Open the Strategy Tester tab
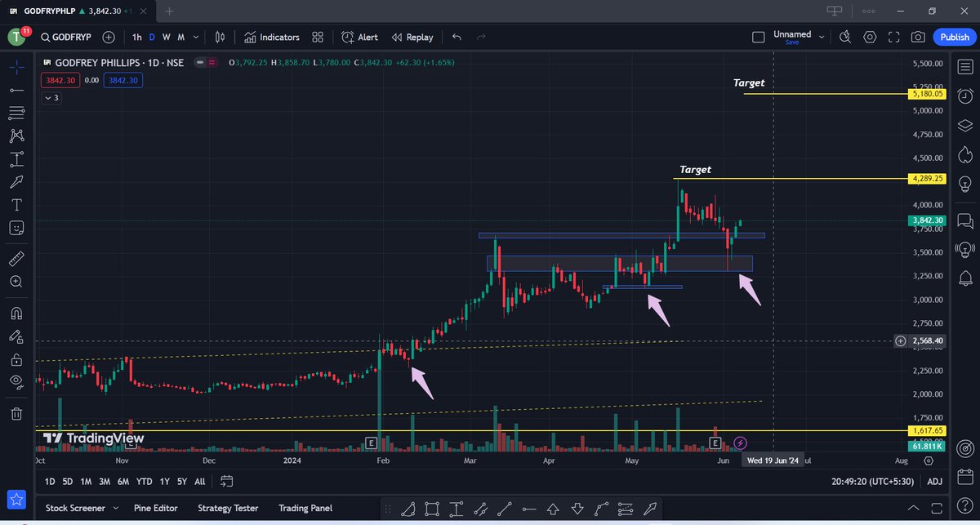Viewport: 980px width, 525px height. pos(228,508)
